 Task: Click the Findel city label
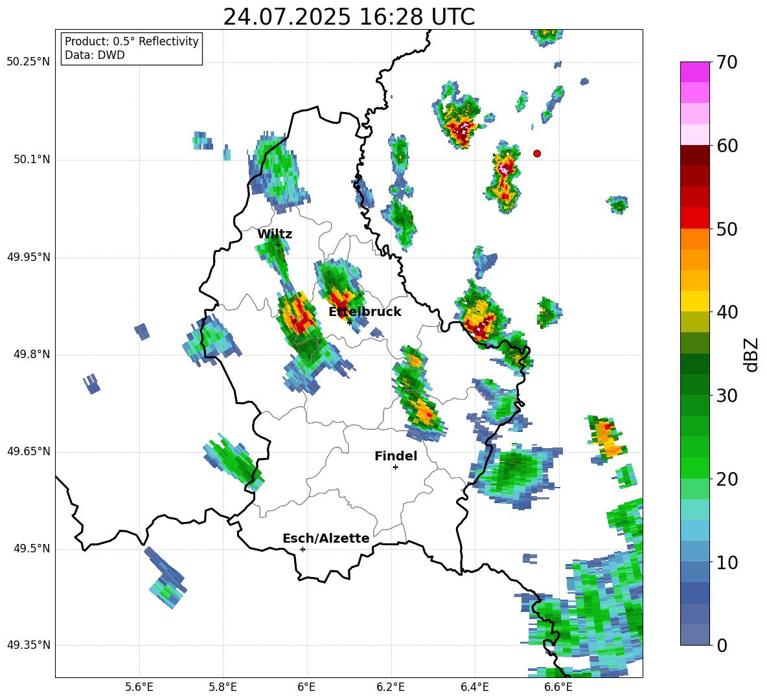396,456
